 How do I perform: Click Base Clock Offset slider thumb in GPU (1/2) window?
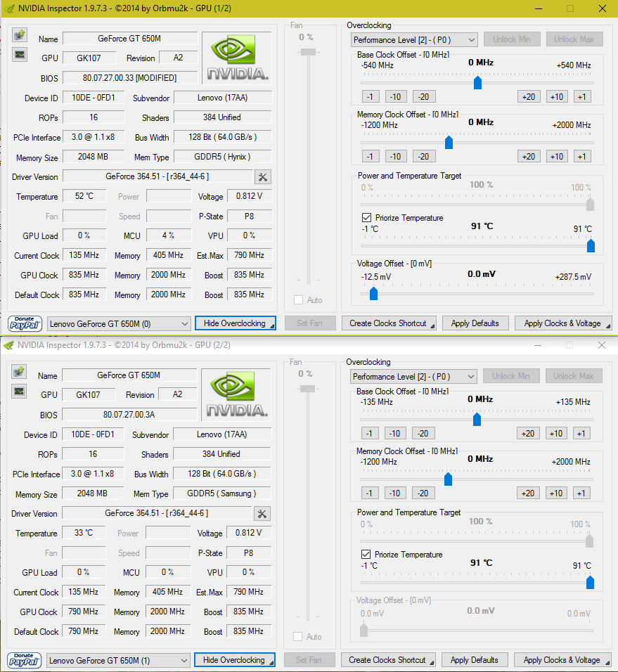point(477,82)
